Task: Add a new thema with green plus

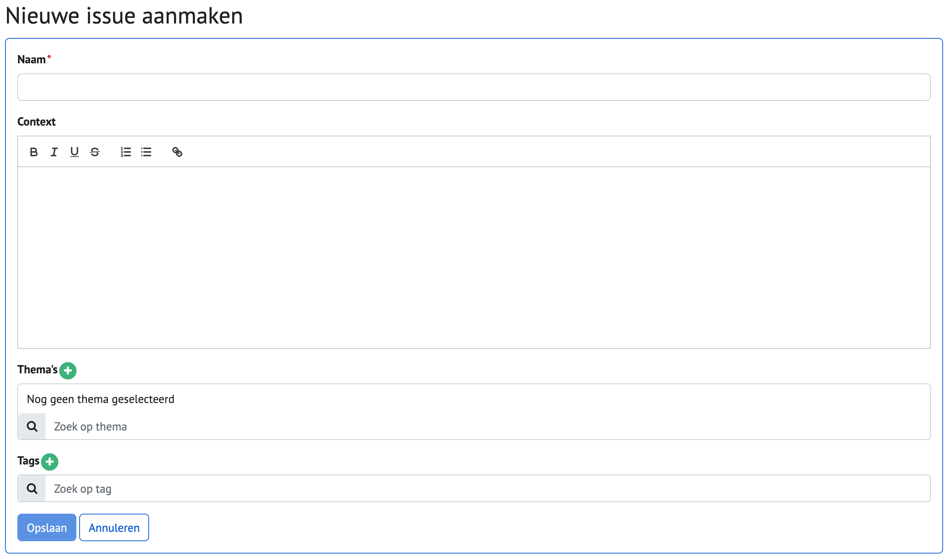Action: [x=68, y=370]
